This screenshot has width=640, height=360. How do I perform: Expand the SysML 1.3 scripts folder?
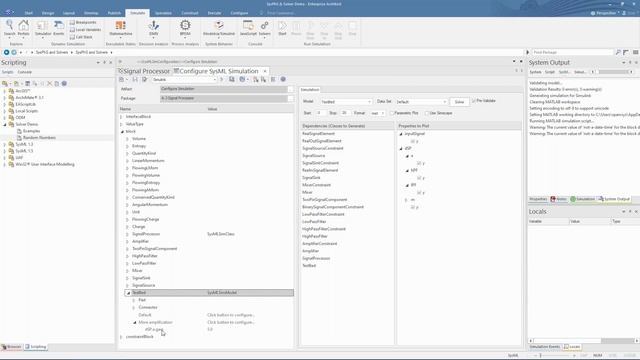[x=5, y=144]
